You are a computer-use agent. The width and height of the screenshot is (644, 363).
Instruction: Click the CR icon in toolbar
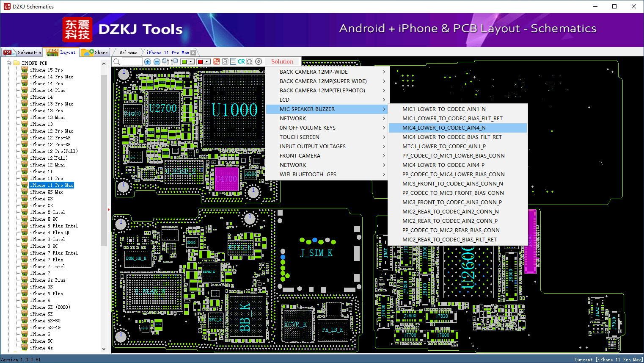pos(241,62)
